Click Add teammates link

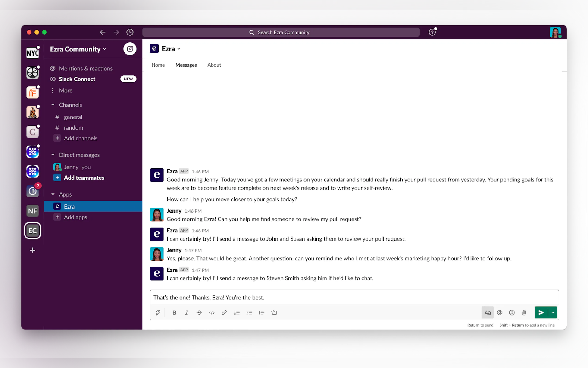[84, 178]
